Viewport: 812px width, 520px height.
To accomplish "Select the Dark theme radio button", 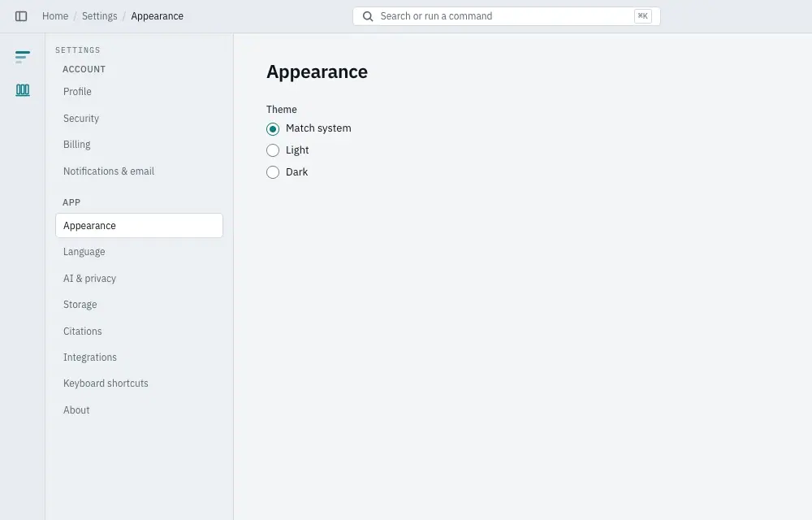I will [x=273, y=172].
